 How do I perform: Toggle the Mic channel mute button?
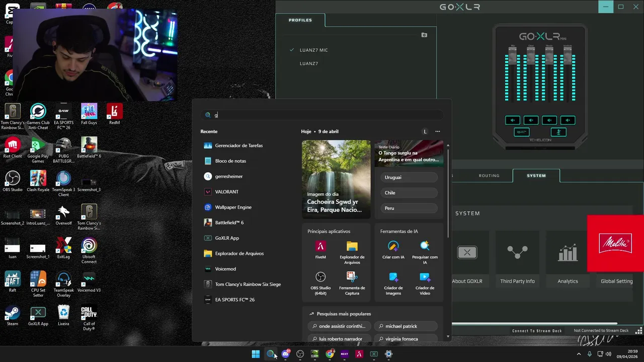(x=513, y=120)
